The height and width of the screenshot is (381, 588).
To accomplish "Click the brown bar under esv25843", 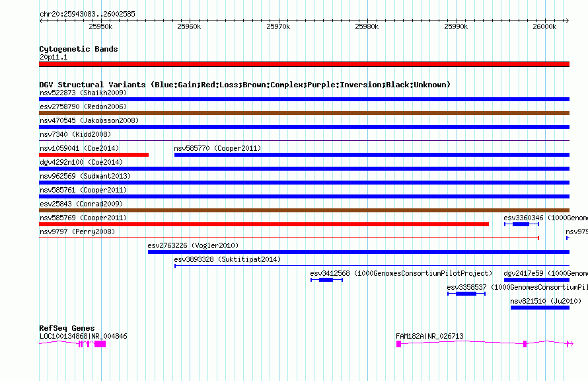I will pos(304,210).
